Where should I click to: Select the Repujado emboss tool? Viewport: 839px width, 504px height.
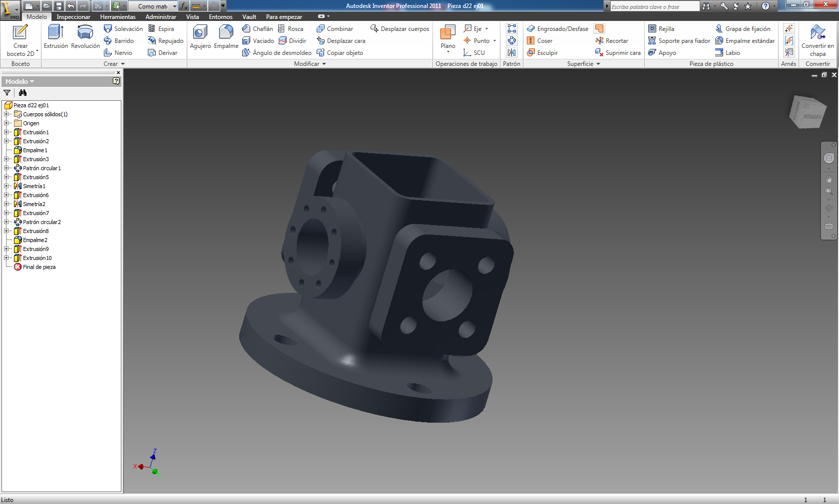coord(165,41)
